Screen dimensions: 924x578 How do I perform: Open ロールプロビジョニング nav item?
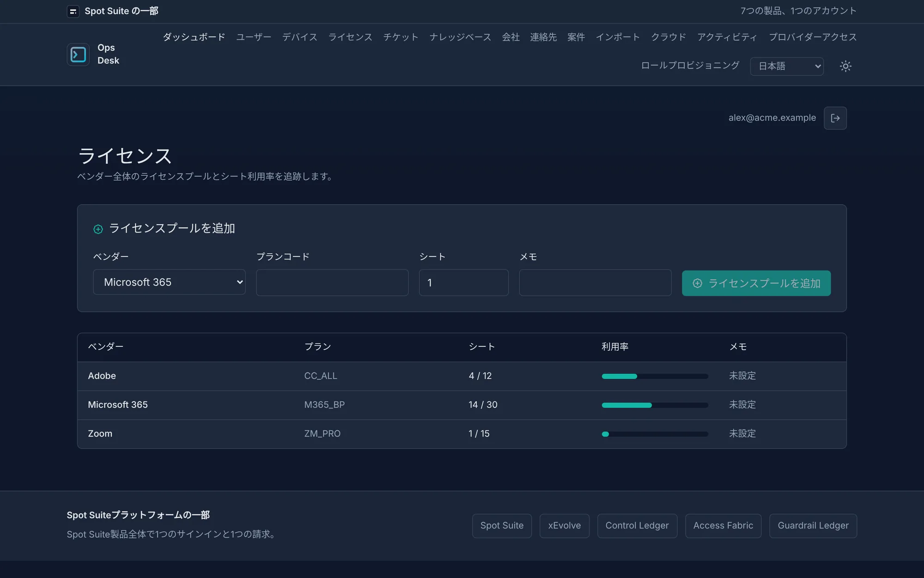[690, 66]
